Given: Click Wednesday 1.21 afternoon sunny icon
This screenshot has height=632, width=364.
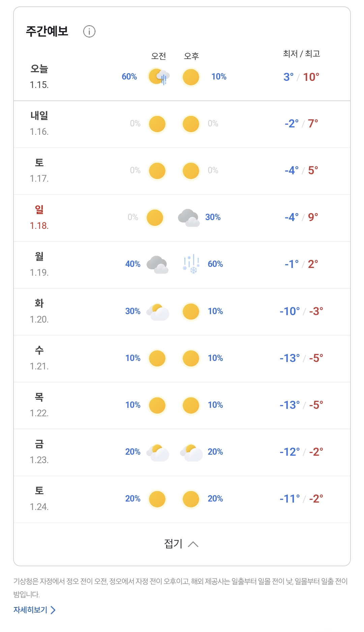Looking at the screenshot, I should coord(191,358).
